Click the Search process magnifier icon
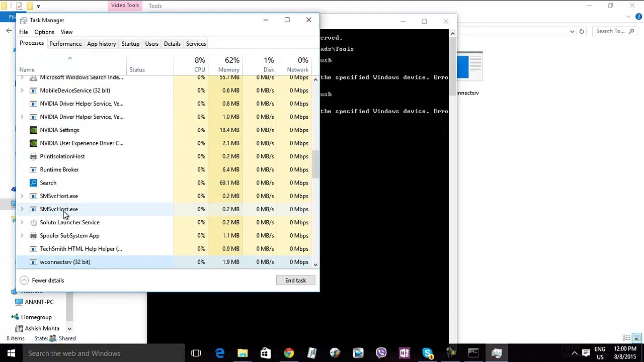 (x=33, y=183)
